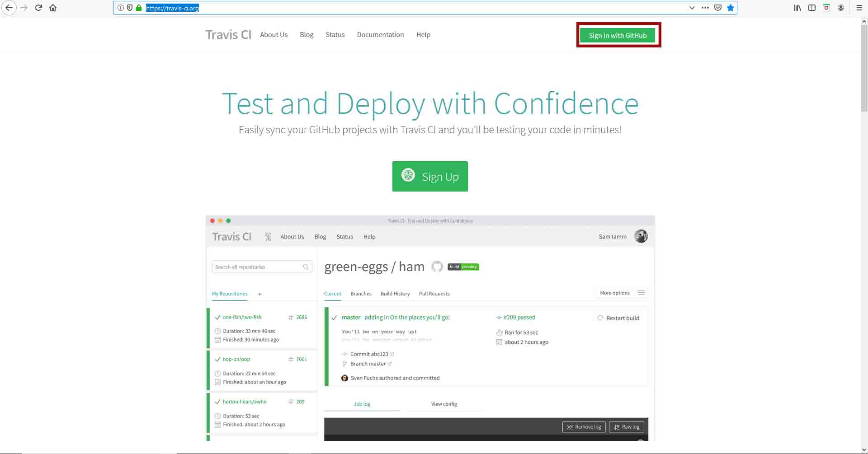Click the scrollbar down arrow

point(864,449)
